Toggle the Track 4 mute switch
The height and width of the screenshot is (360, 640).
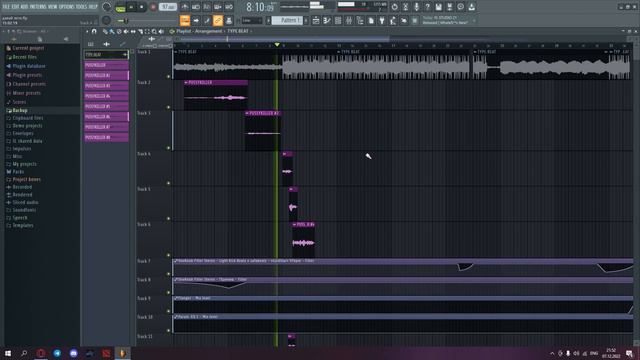[168, 183]
